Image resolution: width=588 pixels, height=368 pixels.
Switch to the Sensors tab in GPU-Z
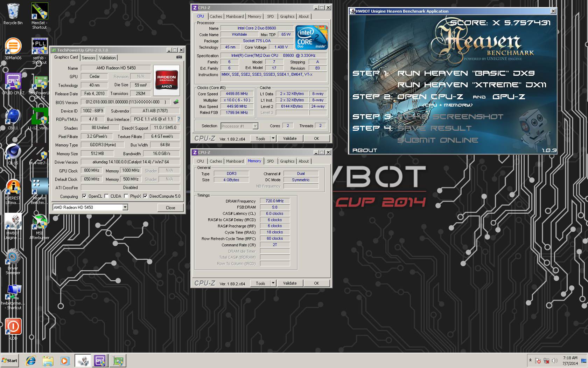click(89, 58)
